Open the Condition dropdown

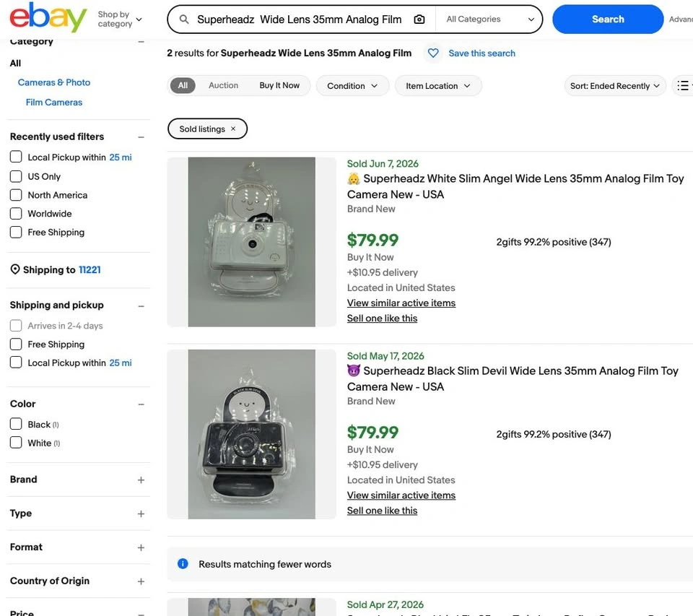352,86
